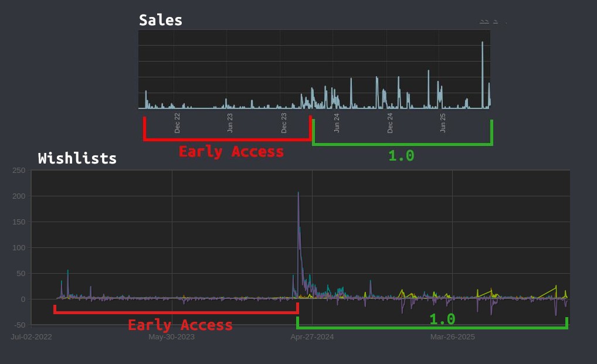Click the Sales chart title
597x364 pixels.
pyautogui.click(x=160, y=21)
